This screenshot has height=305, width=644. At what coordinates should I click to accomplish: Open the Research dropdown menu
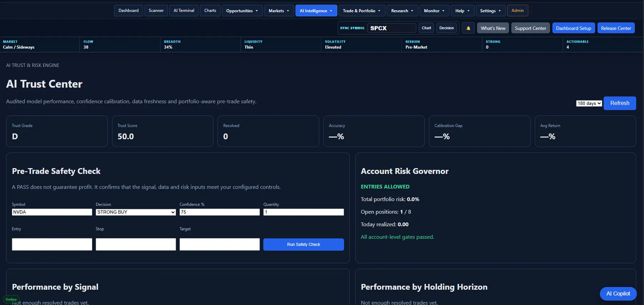tap(402, 11)
